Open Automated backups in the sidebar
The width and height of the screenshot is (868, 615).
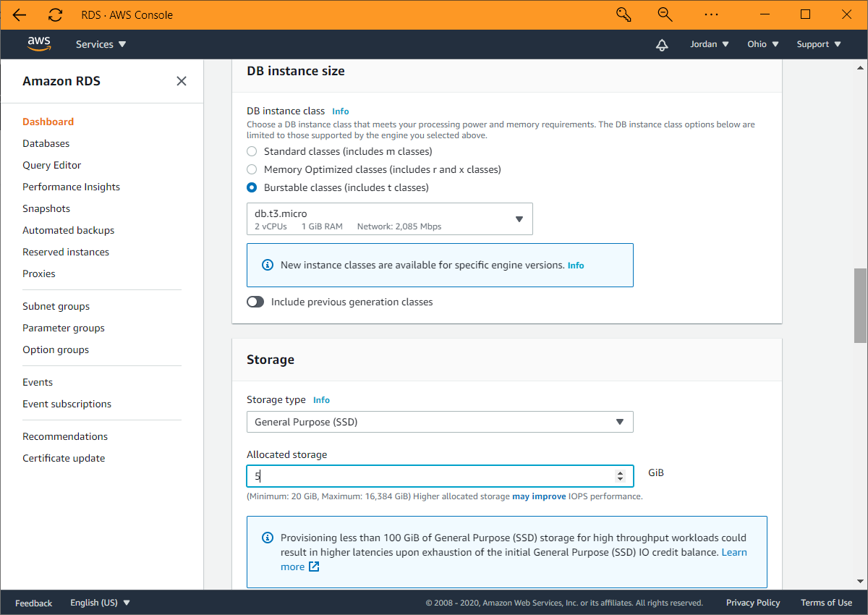69,230
